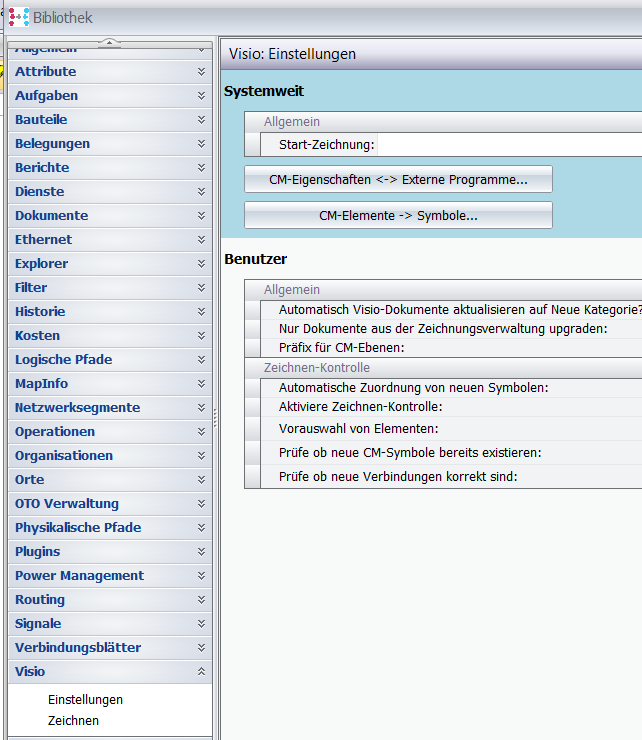
Task: Open the Orte category header
Action: coord(110,480)
